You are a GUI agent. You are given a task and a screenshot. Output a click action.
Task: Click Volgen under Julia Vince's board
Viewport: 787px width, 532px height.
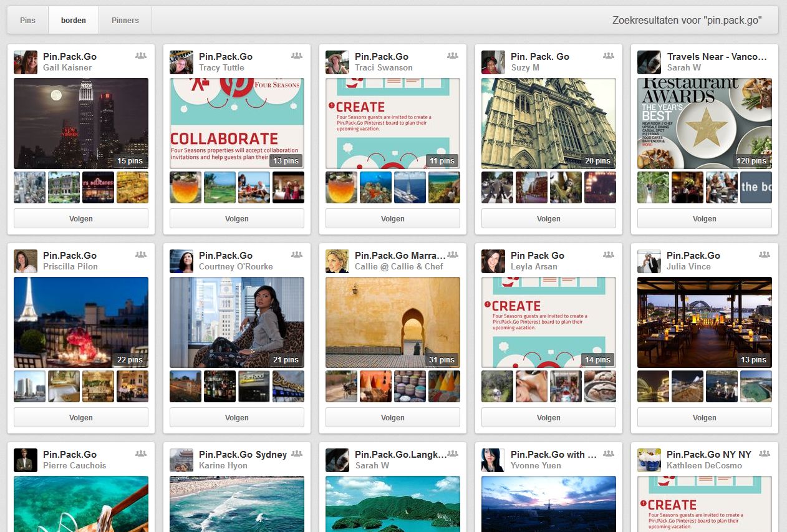click(x=705, y=418)
